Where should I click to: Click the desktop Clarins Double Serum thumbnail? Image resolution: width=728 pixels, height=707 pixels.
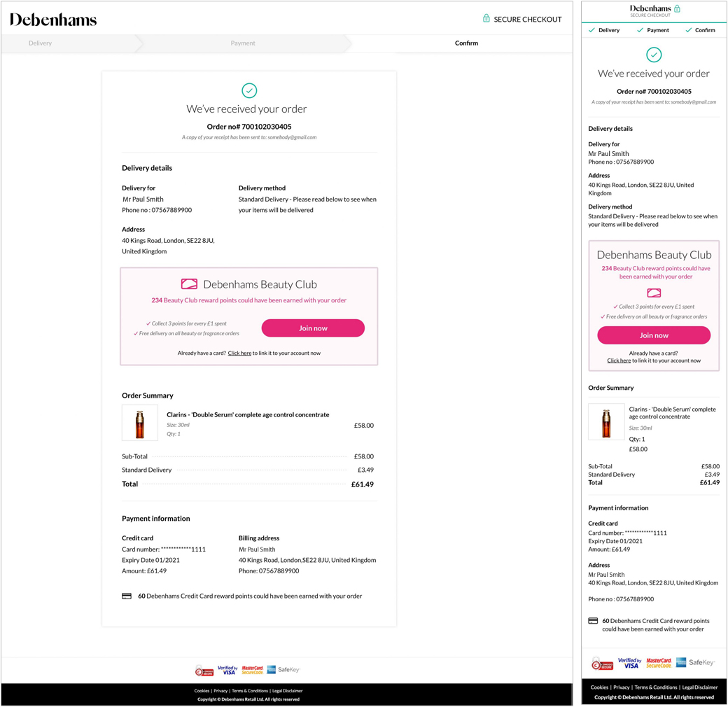tap(140, 423)
